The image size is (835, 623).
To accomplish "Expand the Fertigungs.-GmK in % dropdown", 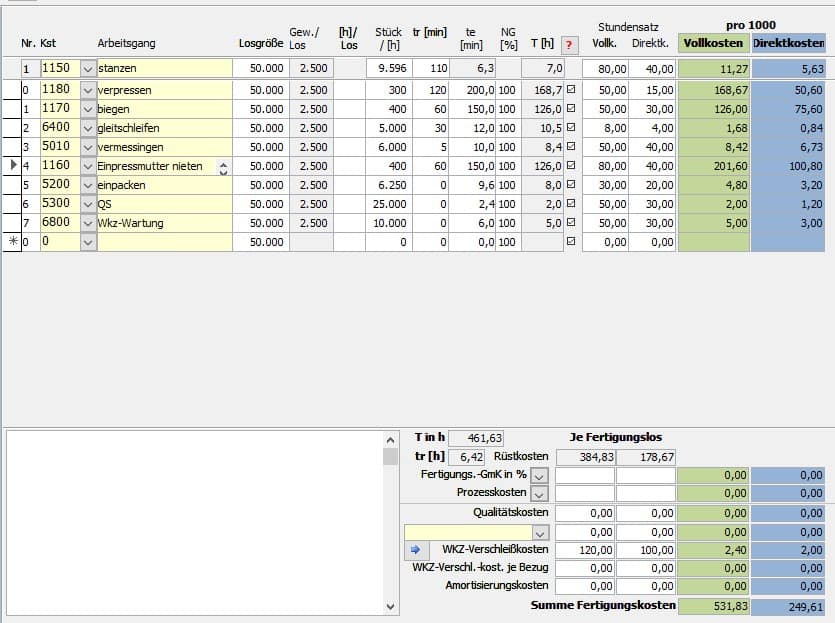I will (x=540, y=476).
